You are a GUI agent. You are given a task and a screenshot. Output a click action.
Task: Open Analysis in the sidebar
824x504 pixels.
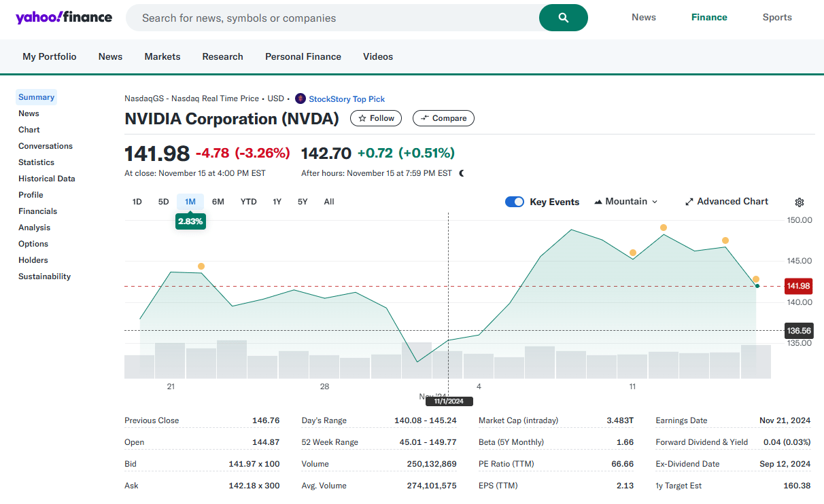click(x=35, y=228)
